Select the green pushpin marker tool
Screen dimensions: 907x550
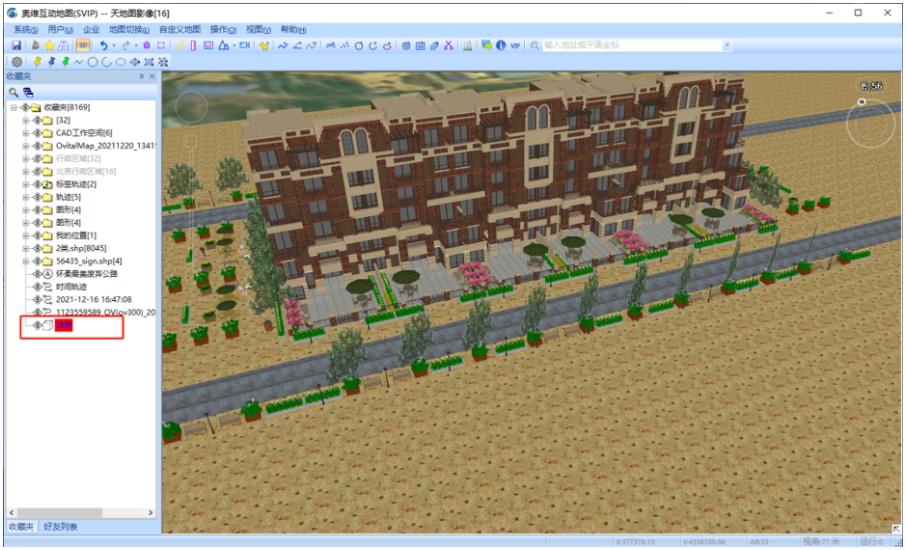pos(65,61)
